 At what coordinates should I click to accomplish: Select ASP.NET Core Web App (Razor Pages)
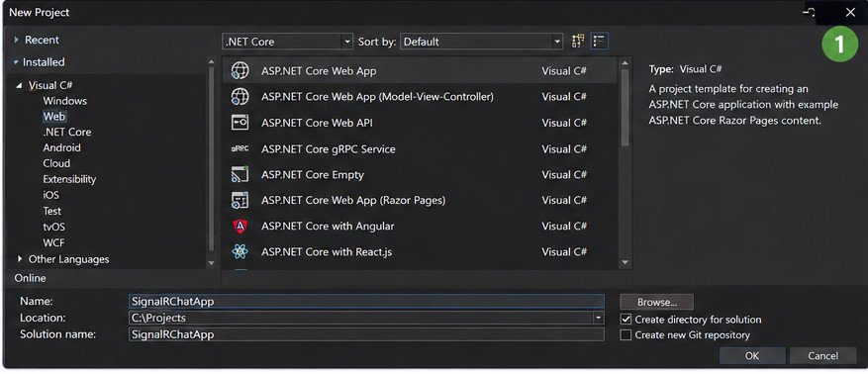tap(421, 200)
